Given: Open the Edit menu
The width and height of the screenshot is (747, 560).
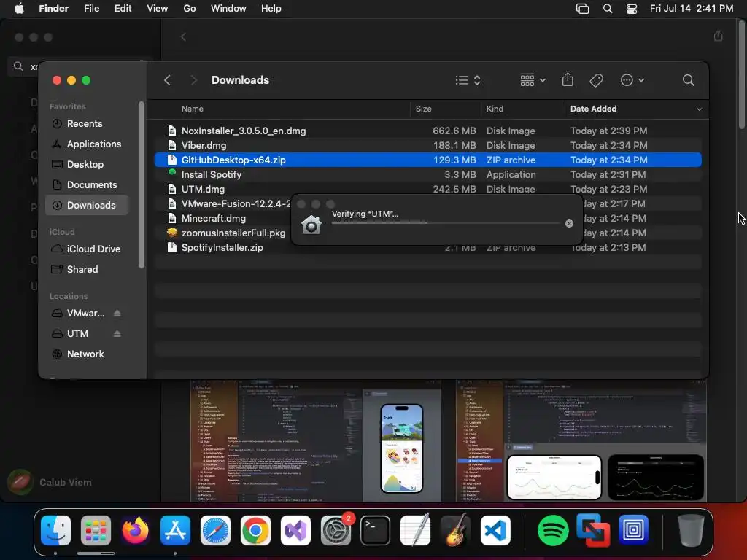Looking at the screenshot, I should (123, 9).
